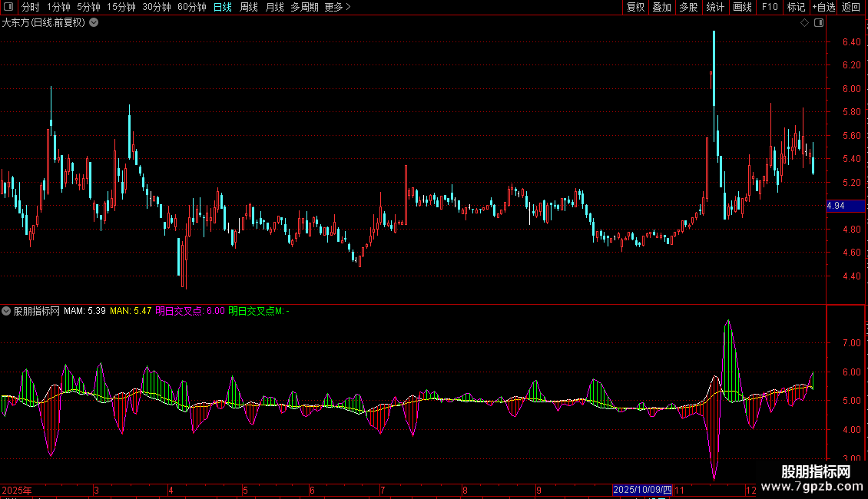This screenshot has width=868, height=499.
Task: Click the 标记 mark button
Action: 796,7
